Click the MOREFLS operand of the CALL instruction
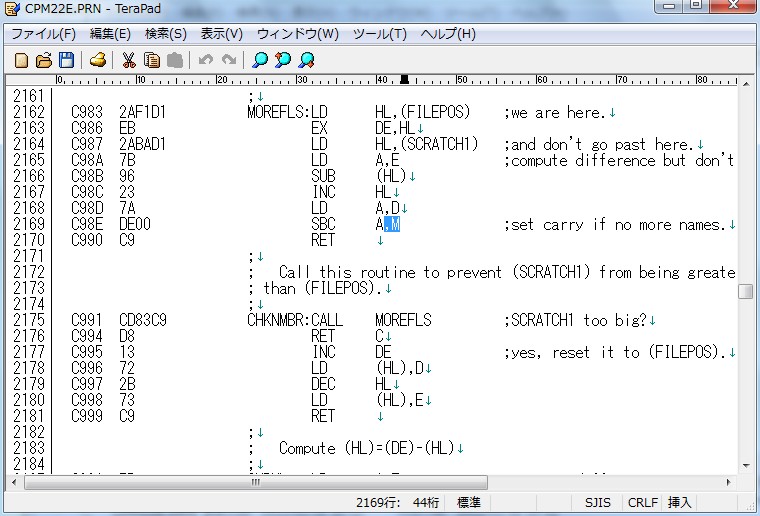The height and width of the screenshot is (516, 760). (x=403, y=320)
